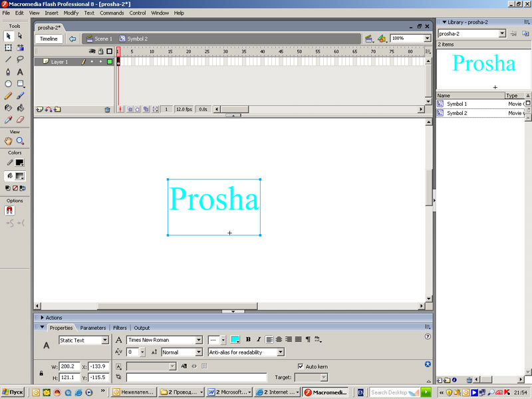Select the Eraser tool
This screenshot has height=399, width=532.
(x=20, y=120)
